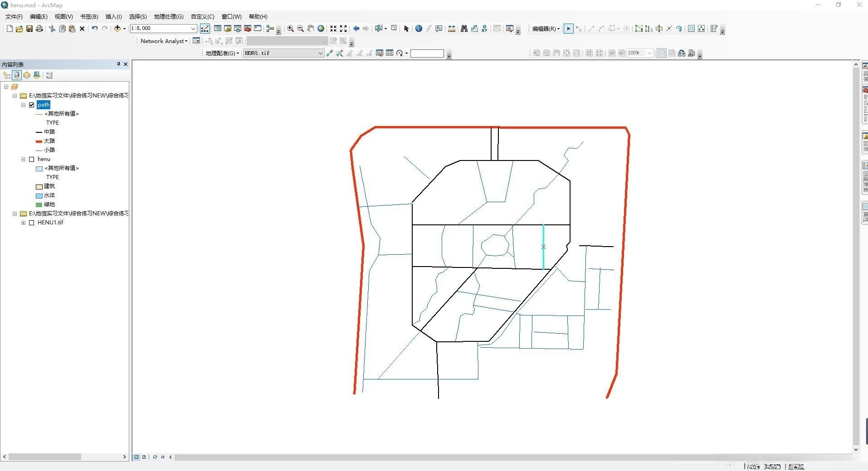
Task: Select the Identify info tool
Action: (419, 29)
